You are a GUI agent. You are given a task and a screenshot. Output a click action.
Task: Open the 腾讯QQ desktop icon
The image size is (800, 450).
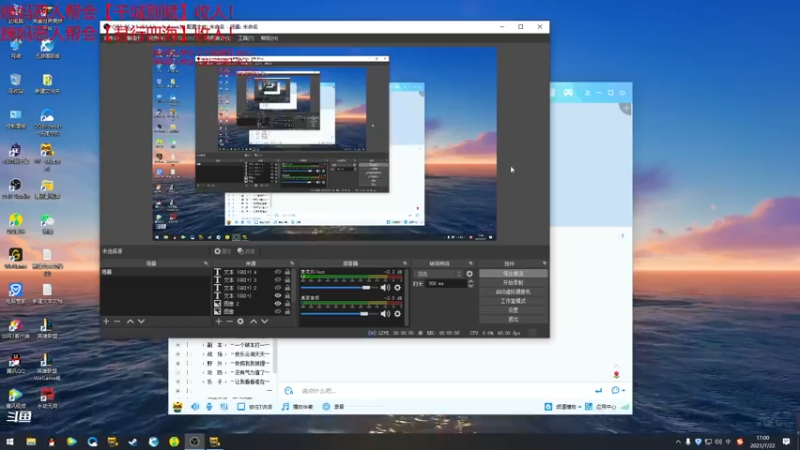pos(15,363)
